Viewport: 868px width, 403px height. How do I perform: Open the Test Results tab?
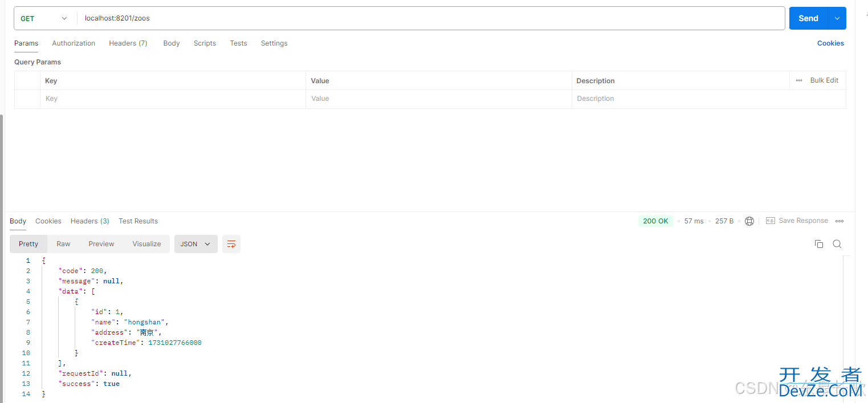(138, 221)
